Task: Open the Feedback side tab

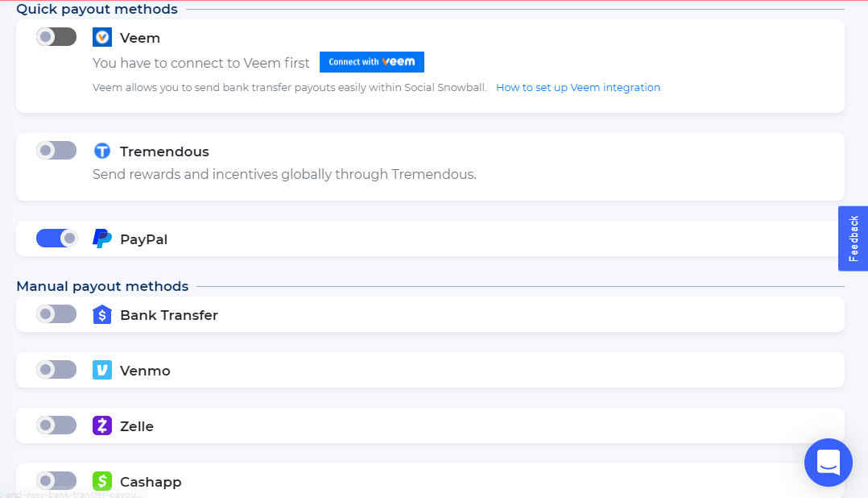Action: [854, 239]
